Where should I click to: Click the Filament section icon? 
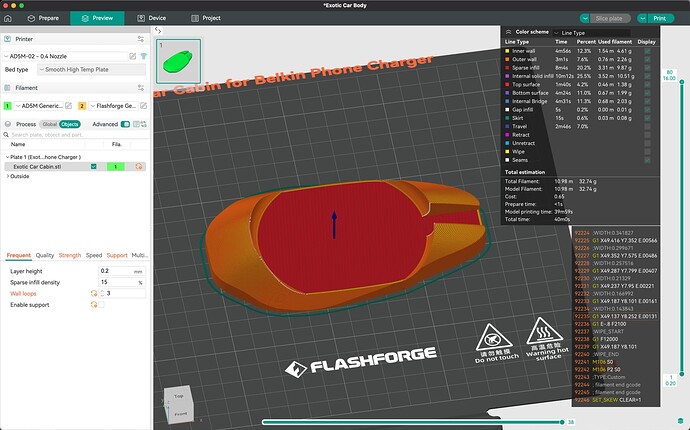click(7, 88)
